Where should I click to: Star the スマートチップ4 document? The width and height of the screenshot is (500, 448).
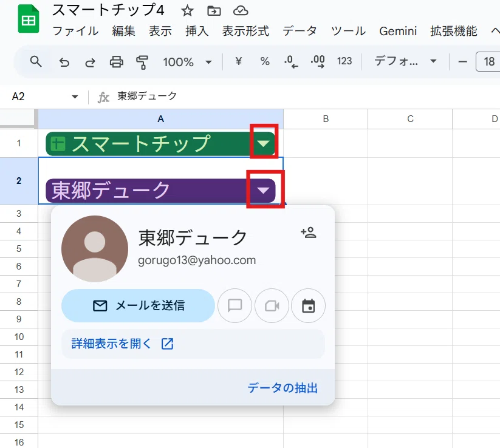[x=187, y=11]
